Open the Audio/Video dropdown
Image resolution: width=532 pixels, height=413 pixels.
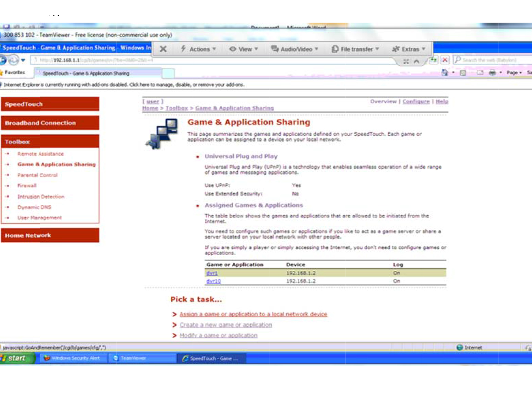[295, 49]
